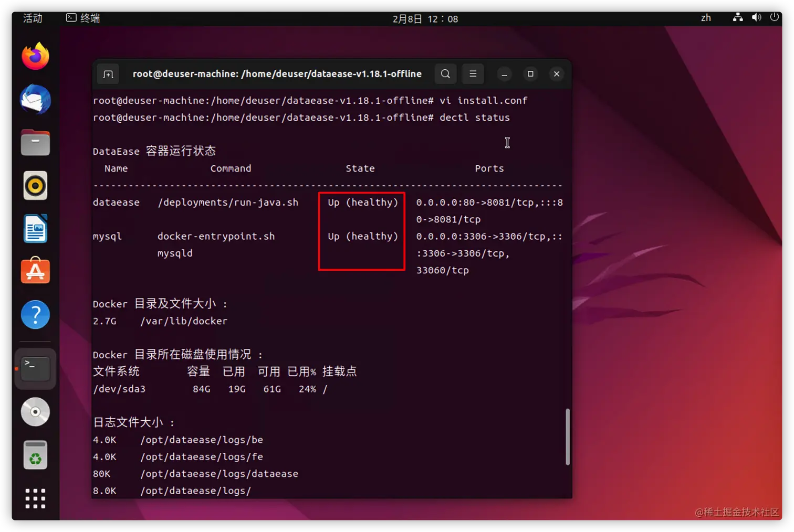Screen dimensions: 794x532
Task: Launch Firefox from the dock
Action: [x=35, y=56]
